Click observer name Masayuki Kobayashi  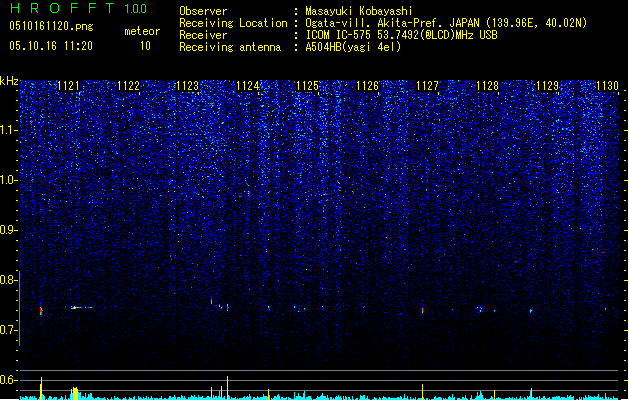[x=359, y=11]
